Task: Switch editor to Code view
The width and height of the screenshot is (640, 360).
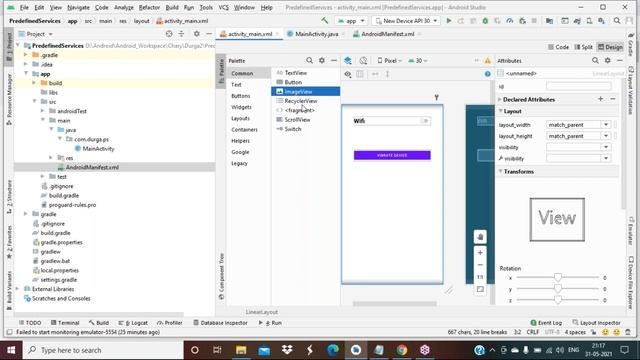Action: pos(558,47)
